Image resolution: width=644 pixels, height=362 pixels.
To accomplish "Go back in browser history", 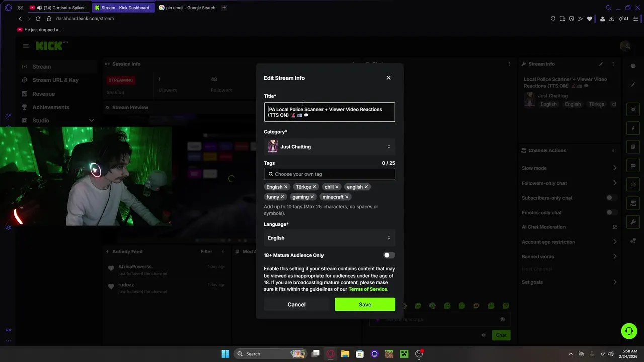I will 20,19.
